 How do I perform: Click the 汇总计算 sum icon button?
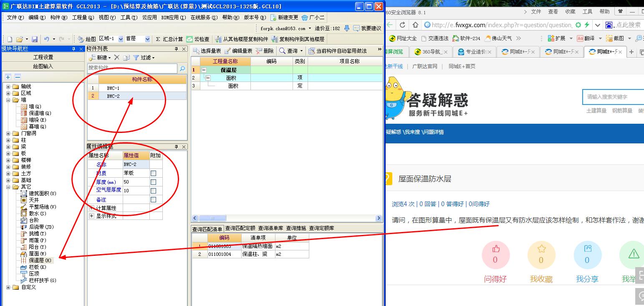pos(169,39)
